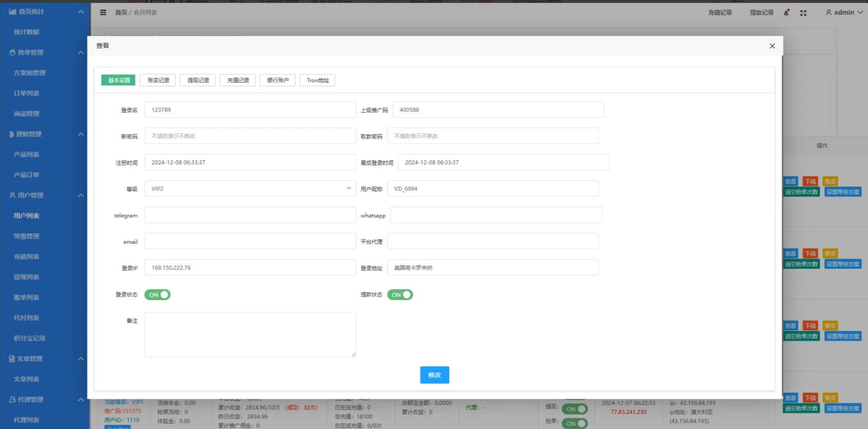Toggle fullscreen mode icon
The height and width of the screenshot is (429, 868).
point(803,13)
